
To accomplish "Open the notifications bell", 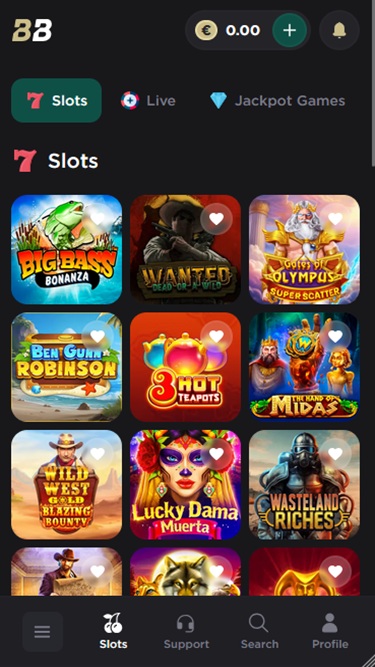I will click(x=339, y=30).
